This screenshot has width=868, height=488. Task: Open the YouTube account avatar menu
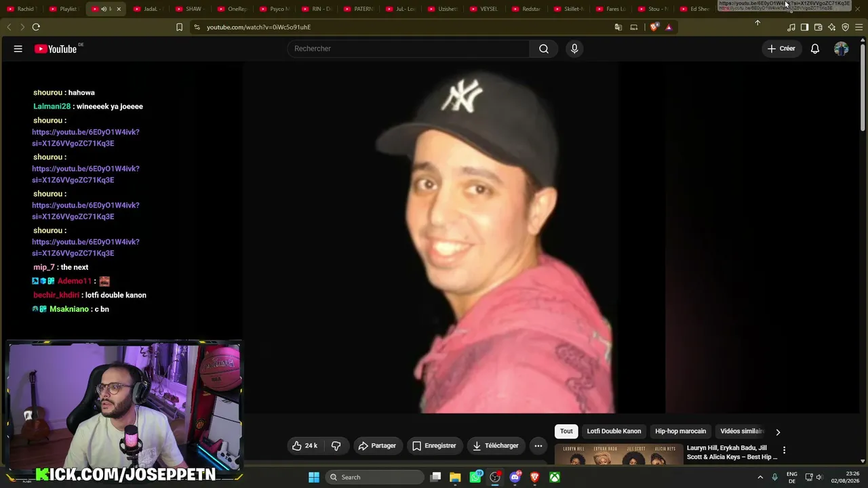pyautogui.click(x=841, y=49)
